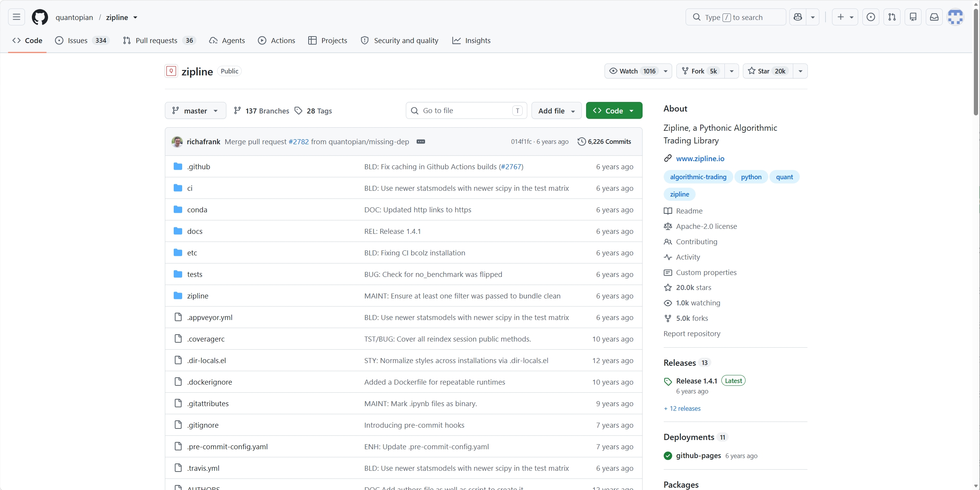
Task: Click the Report repository link
Action: click(692, 333)
